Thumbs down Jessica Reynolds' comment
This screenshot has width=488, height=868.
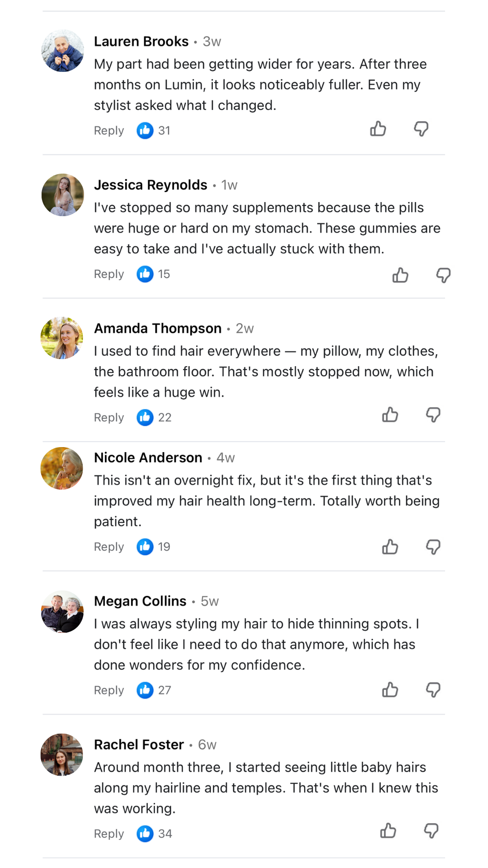443,275
